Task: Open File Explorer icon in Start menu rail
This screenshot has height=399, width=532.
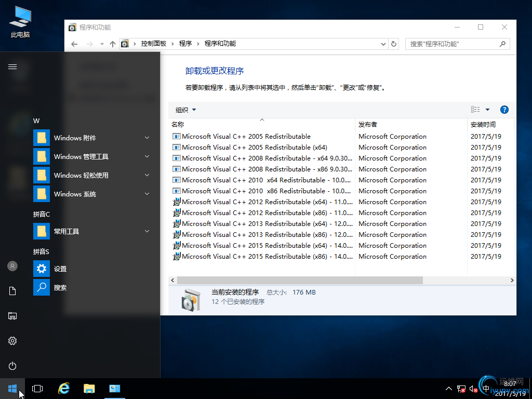Action: [12, 316]
